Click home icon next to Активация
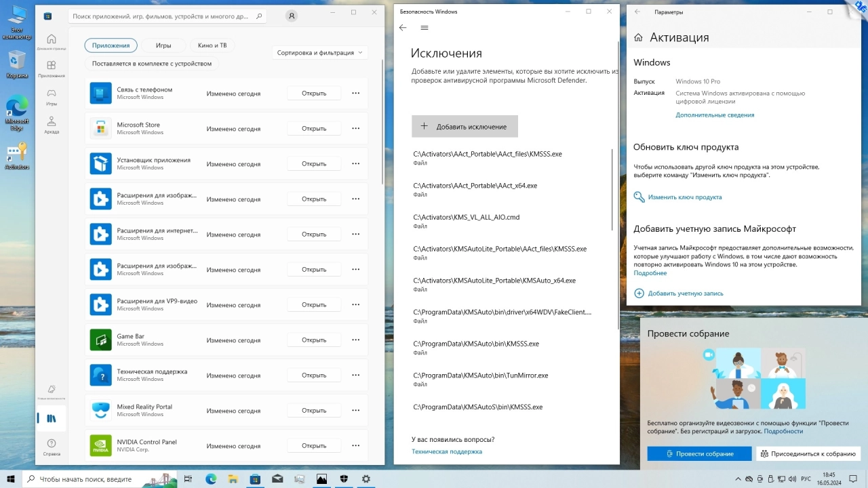868x488 pixels. (x=638, y=38)
